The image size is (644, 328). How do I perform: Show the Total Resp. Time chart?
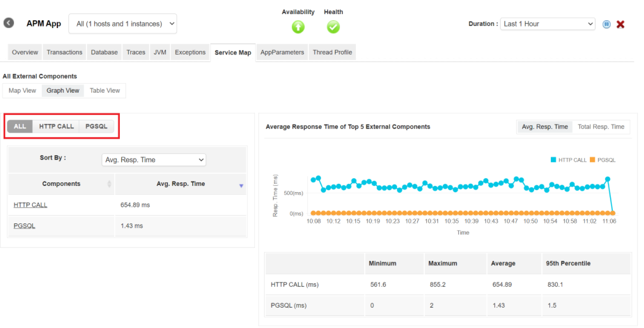[601, 127]
